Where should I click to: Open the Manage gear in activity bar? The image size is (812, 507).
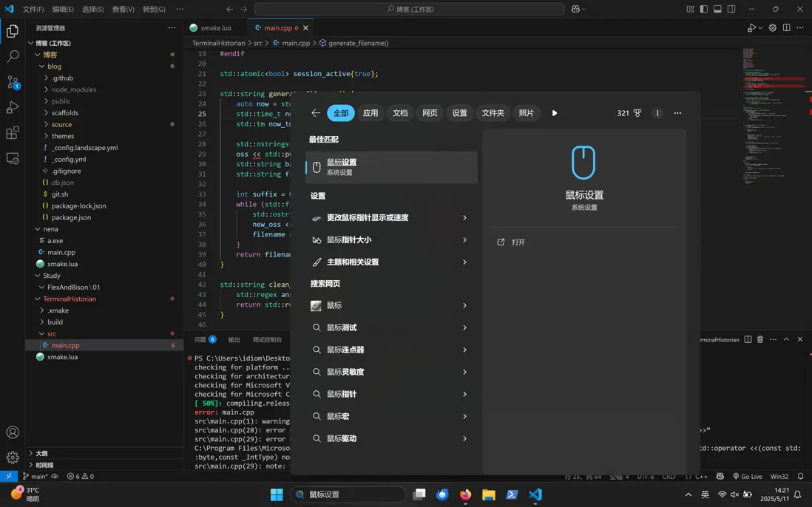coord(13,457)
